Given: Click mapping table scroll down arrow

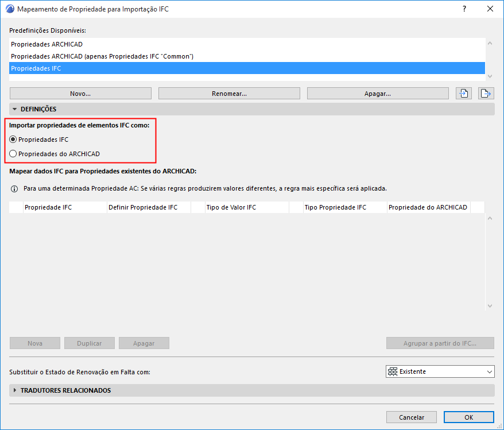Looking at the screenshot, I should pos(490,306).
